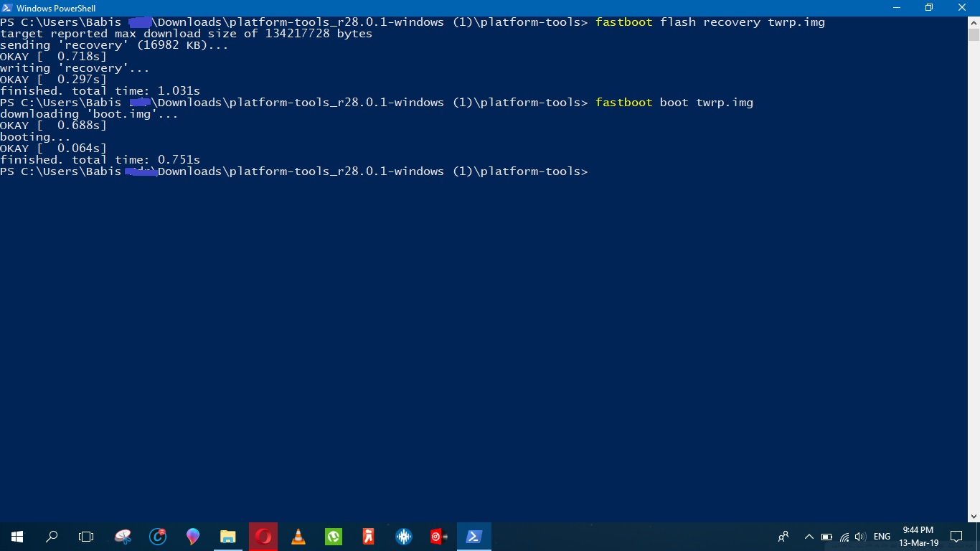Click the 'fastboot boot twrp.img' command
The height and width of the screenshot is (551, 980).
tap(674, 103)
